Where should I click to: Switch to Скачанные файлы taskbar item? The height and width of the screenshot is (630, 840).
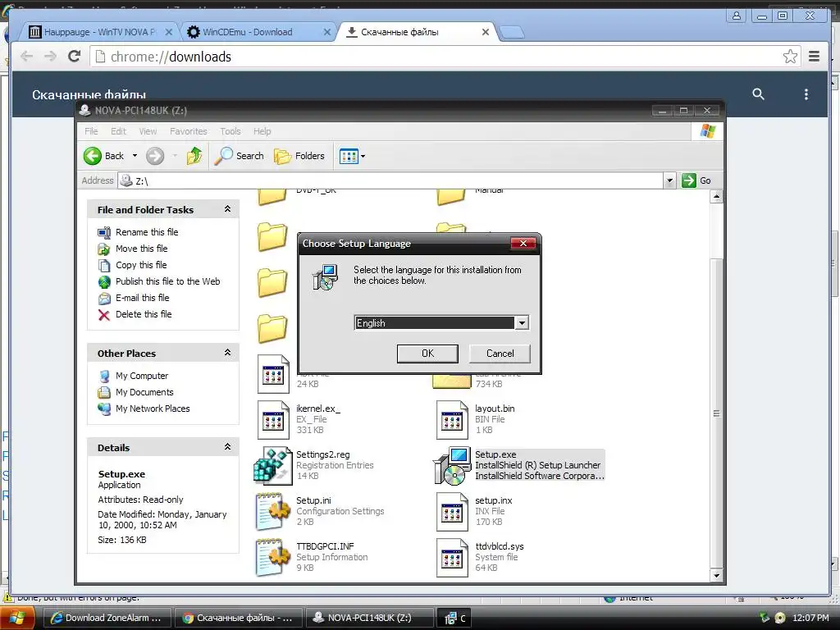[x=238, y=618]
